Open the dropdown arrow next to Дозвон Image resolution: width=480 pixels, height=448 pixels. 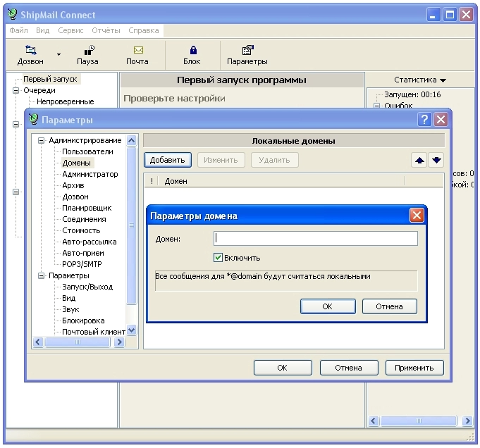[59, 54]
